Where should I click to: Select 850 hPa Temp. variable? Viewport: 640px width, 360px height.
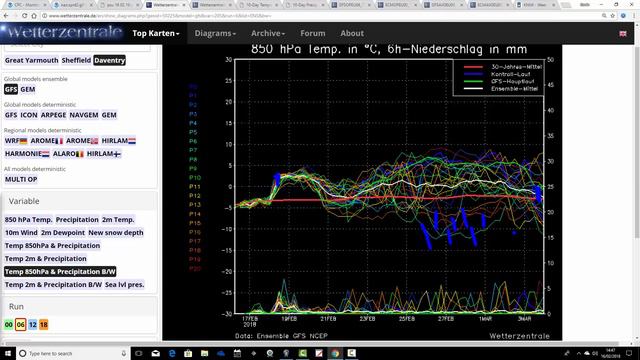(29, 220)
